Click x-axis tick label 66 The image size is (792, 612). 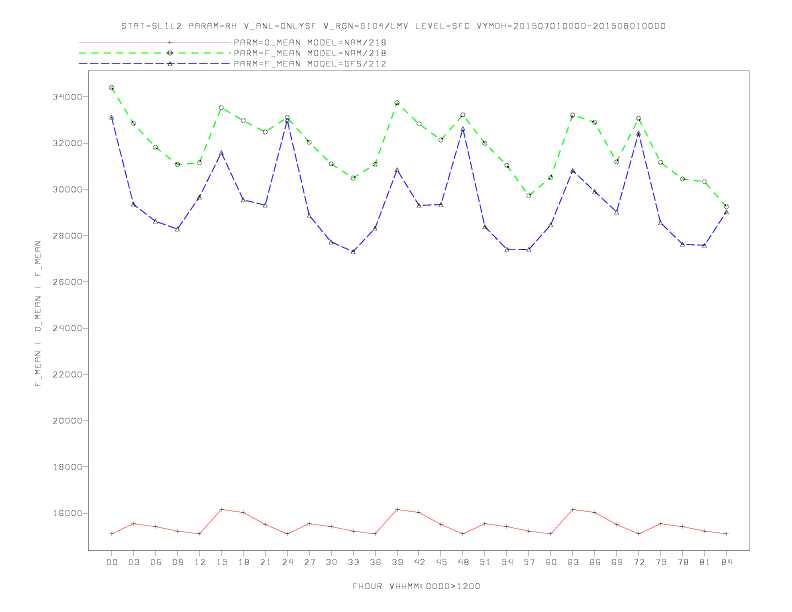595,562
